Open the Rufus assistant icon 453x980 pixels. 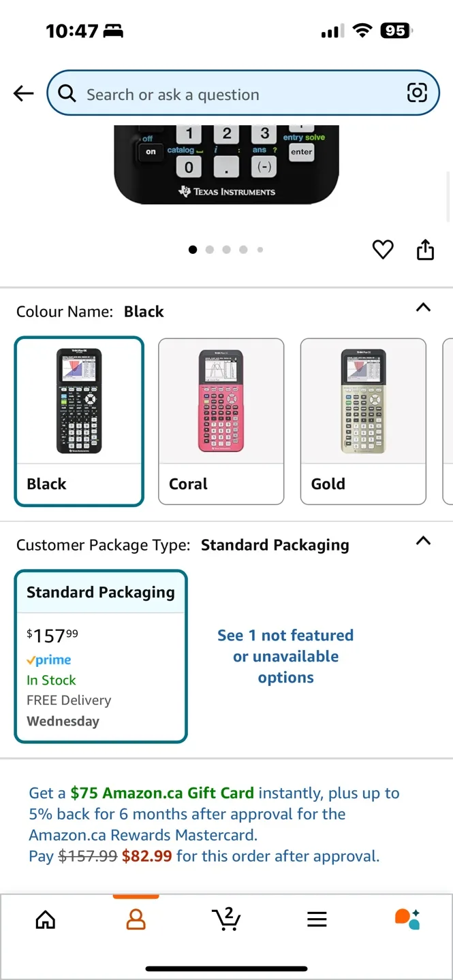[x=407, y=919]
